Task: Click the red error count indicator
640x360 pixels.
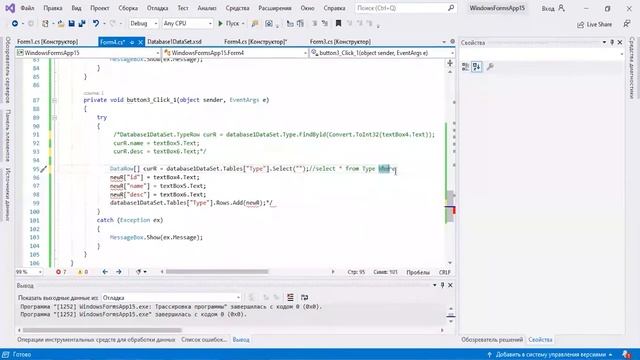Action: point(61,272)
